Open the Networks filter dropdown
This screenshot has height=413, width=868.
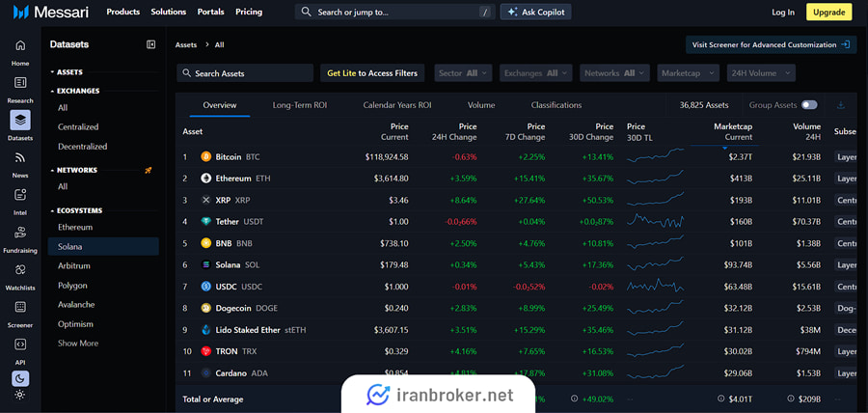pos(614,73)
